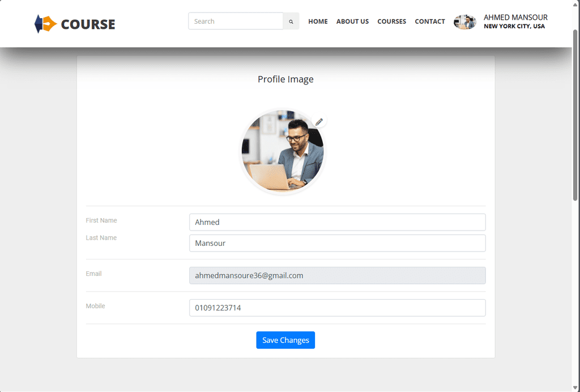Open the CONTACT menu link

[430, 22]
